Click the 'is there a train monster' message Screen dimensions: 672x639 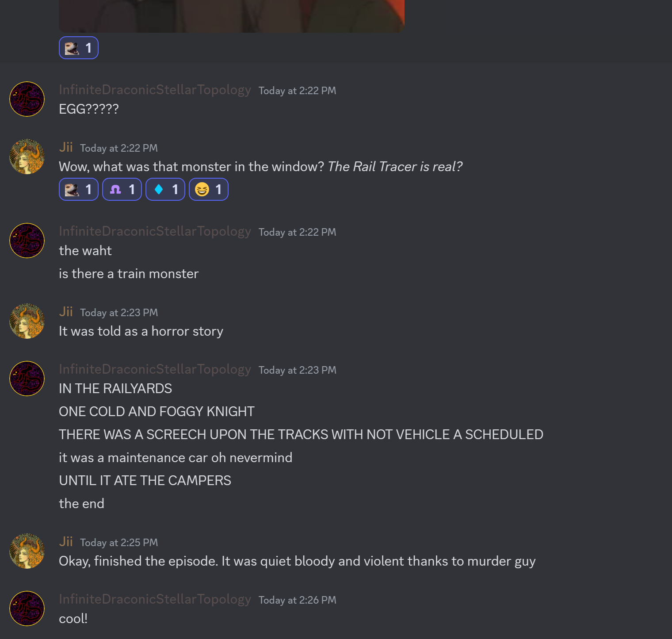click(x=129, y=274)
